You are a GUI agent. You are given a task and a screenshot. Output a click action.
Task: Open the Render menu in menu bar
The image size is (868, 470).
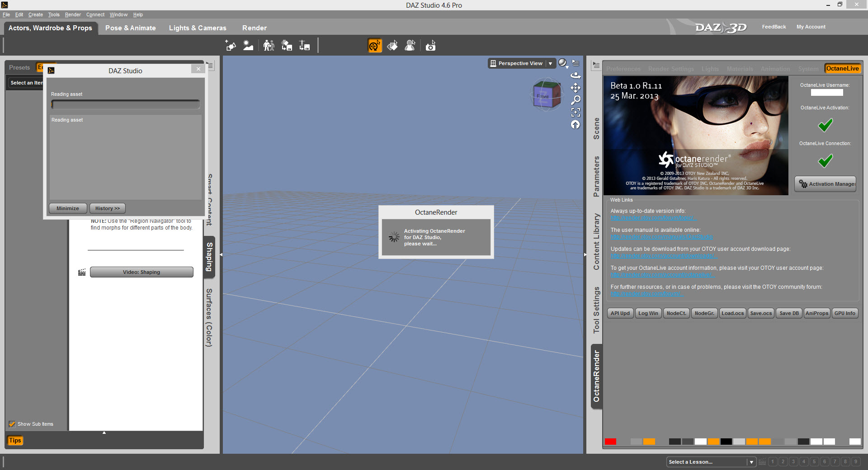[73, 14]
